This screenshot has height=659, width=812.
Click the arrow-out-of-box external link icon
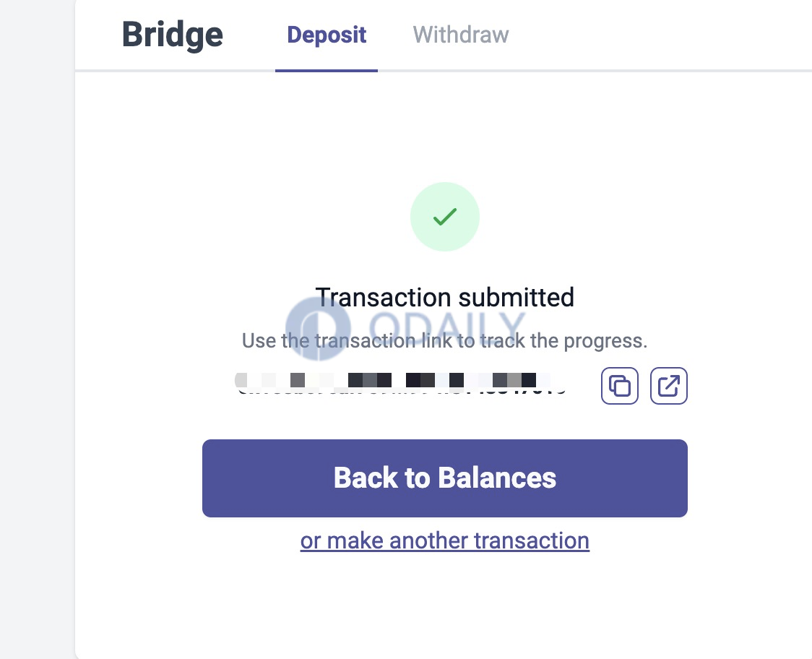click(x=668, y=386)
